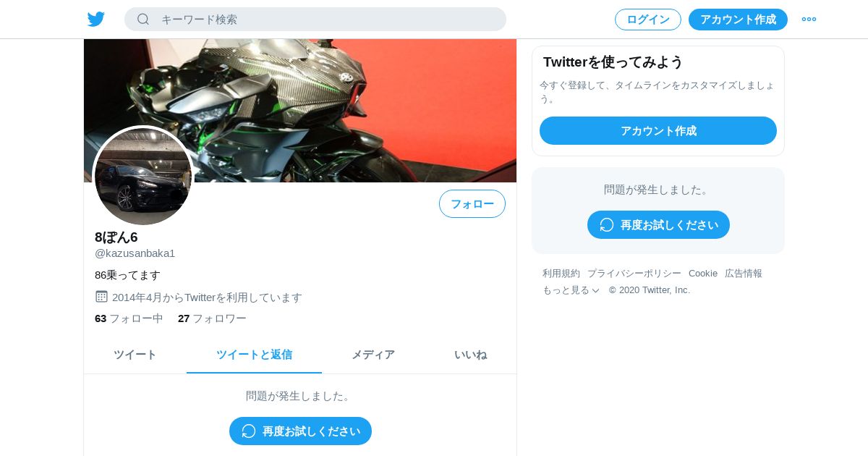This screenshot has width=868, height=456.
Task: Go to the いいね tab
Action: click(x=470, y=355)
